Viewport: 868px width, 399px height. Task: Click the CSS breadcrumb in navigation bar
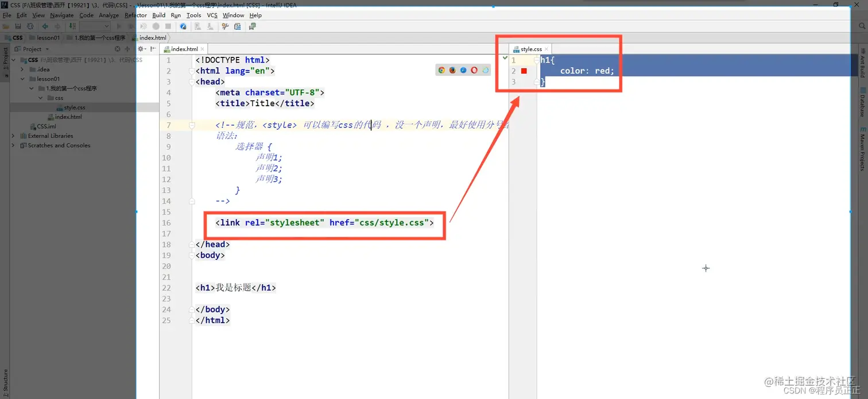click(14, 38)
